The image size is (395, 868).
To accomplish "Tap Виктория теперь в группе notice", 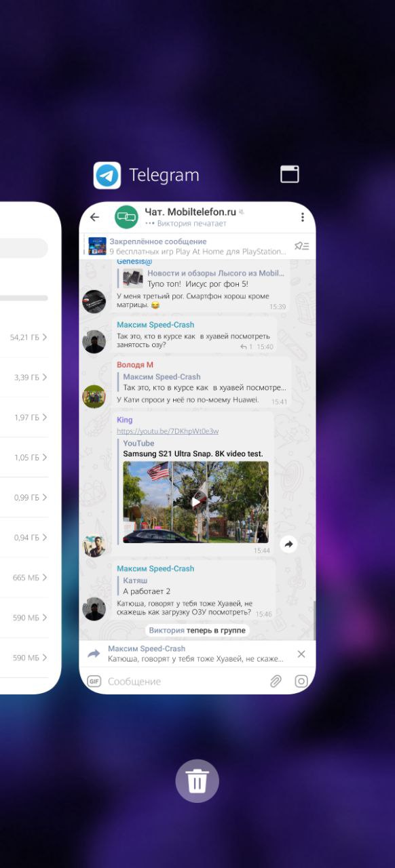I will pos(197,630).
